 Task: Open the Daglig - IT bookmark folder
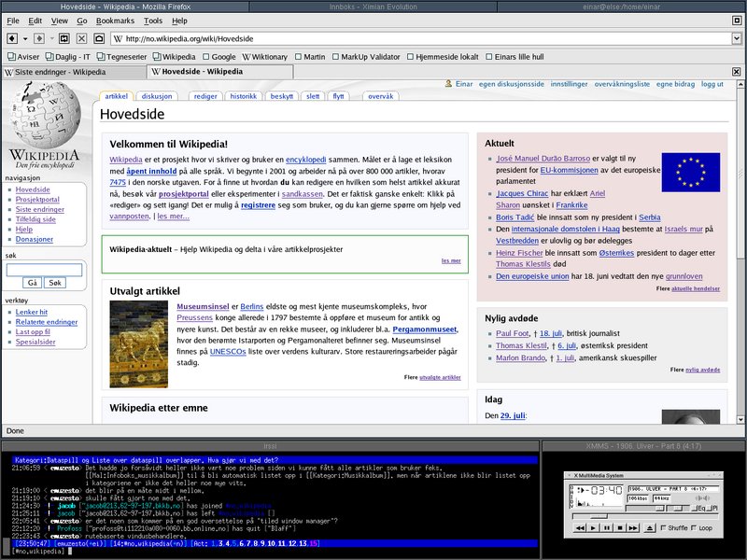point(67,57)
